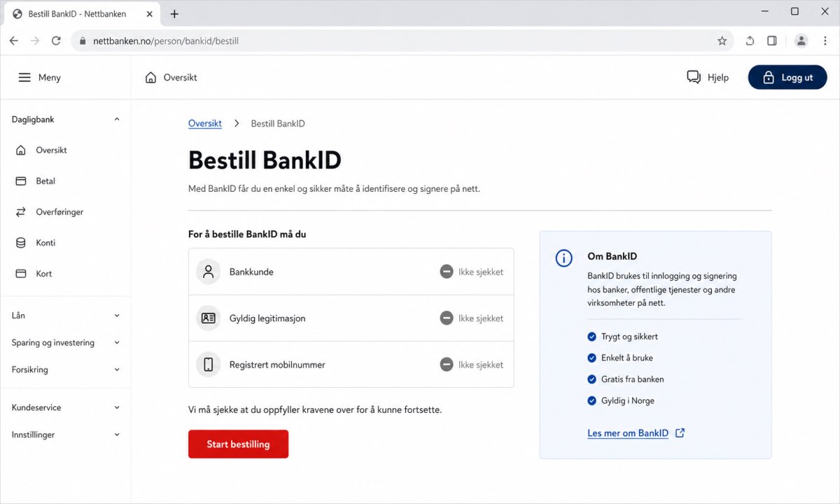Click the house icon beside Oversikt in header
The width and height of the screenshot is (840, 504).
(x=150, y=78)
